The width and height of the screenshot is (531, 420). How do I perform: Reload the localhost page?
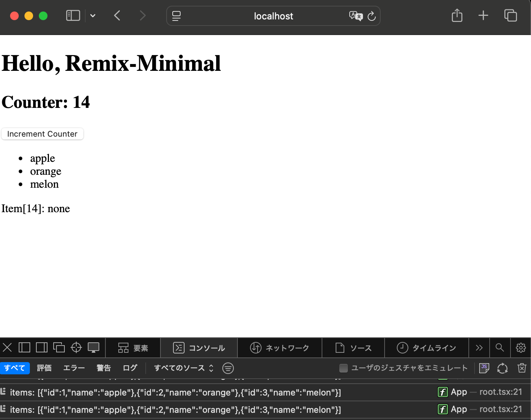[x=372, y=16]
